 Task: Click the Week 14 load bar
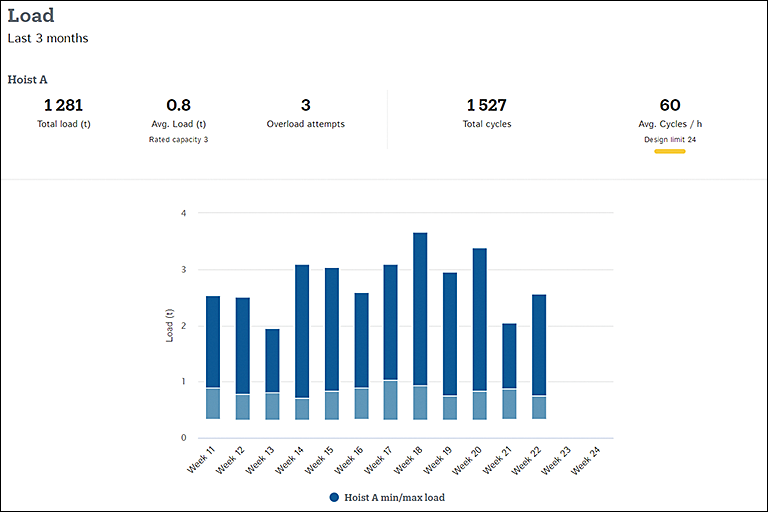[x=302, y=340]
